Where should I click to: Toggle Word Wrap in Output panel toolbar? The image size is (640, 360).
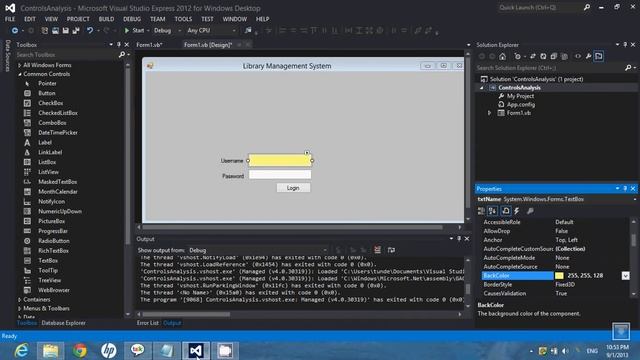coord(391,250)
